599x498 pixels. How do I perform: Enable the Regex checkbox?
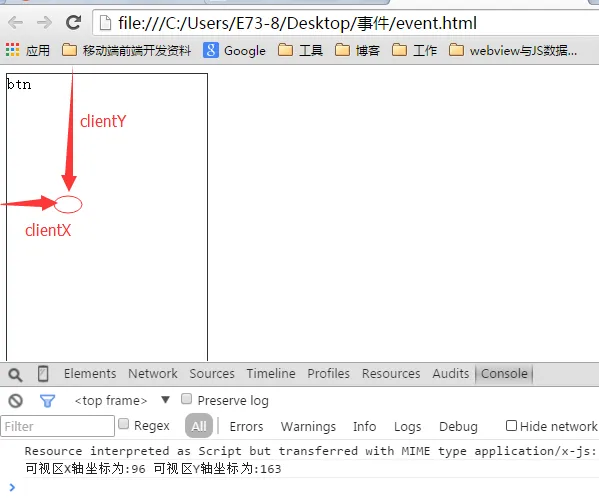[x=123, y=424]
